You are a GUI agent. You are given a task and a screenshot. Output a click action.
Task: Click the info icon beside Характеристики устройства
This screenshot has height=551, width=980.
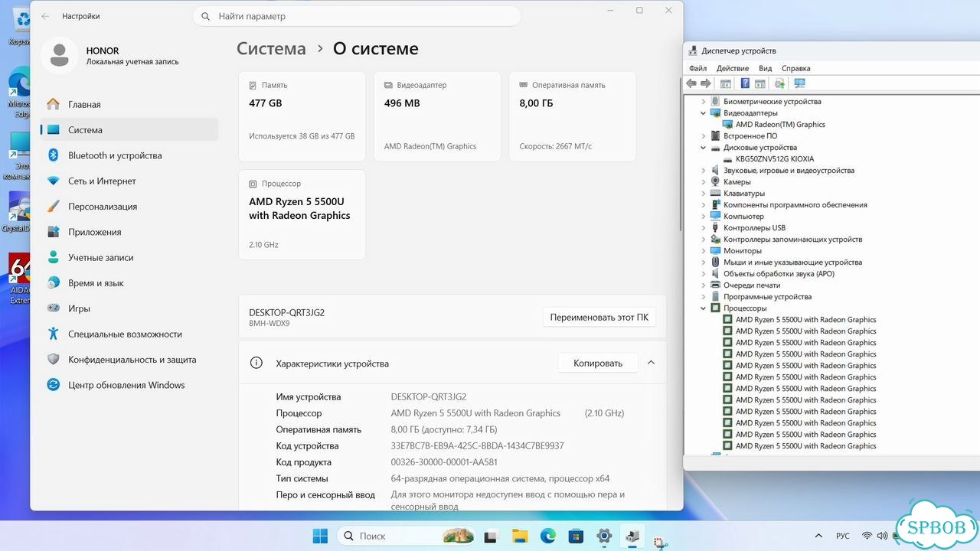click(256, 363)
